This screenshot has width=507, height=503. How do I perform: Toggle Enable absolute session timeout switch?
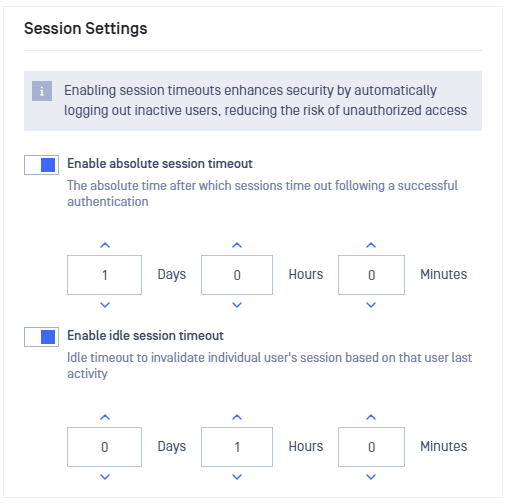41,165
